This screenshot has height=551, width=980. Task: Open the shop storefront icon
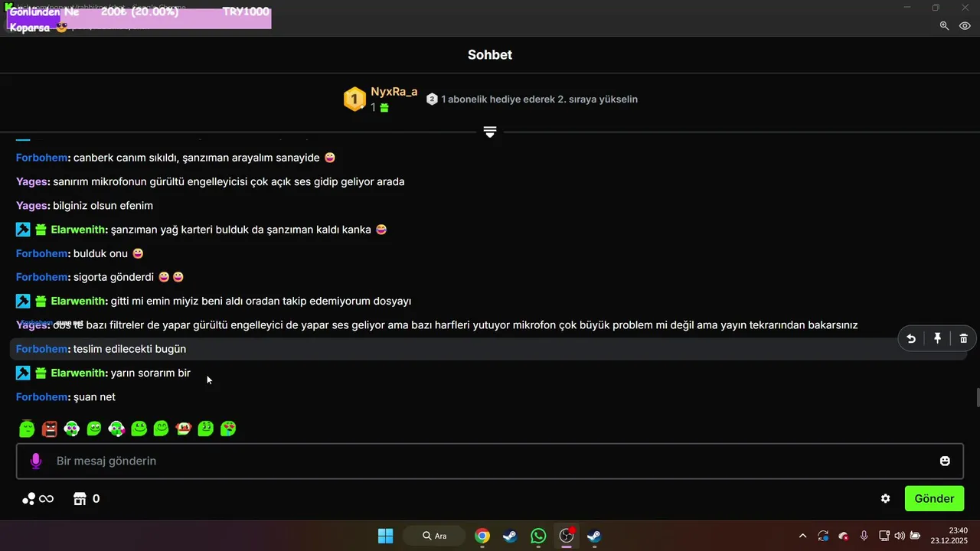click(80, 499)
